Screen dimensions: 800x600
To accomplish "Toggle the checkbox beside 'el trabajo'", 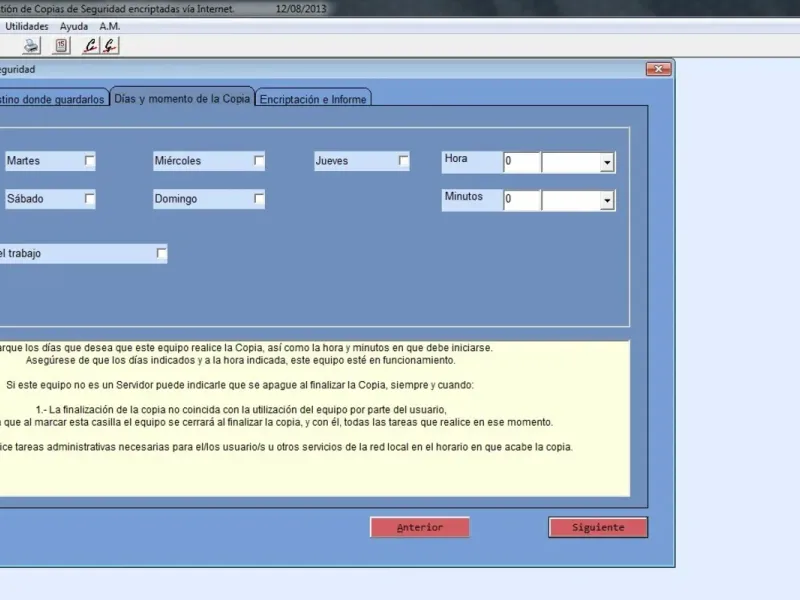I will tap(161, 253).
